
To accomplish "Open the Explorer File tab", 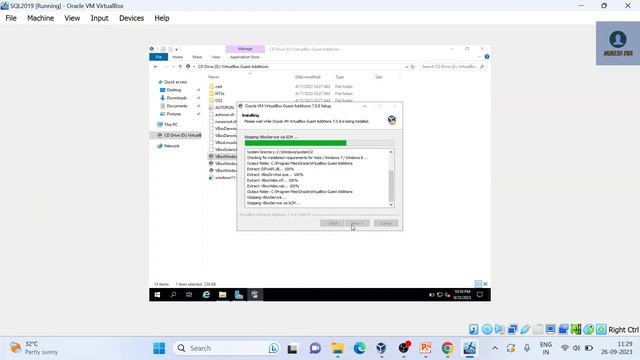I will click(159, 57).
